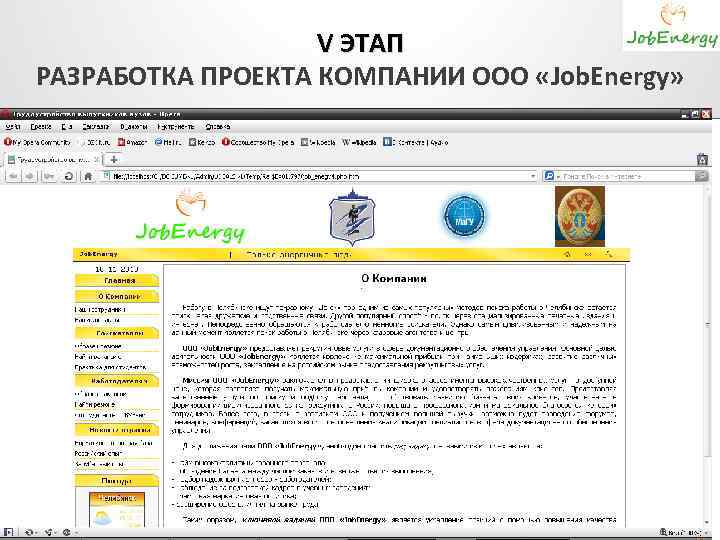Click the address bar URL field
Screen dimensions: 720x540
315,176
